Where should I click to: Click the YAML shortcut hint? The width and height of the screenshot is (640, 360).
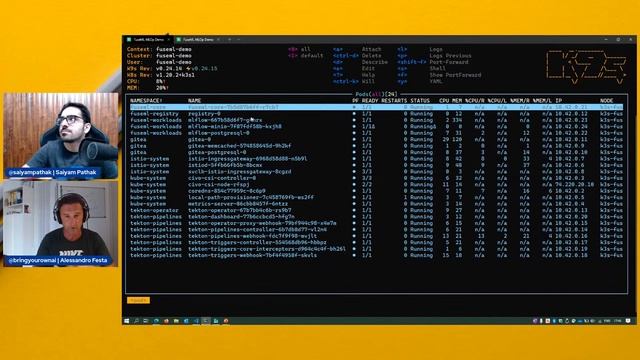(436, 82)
